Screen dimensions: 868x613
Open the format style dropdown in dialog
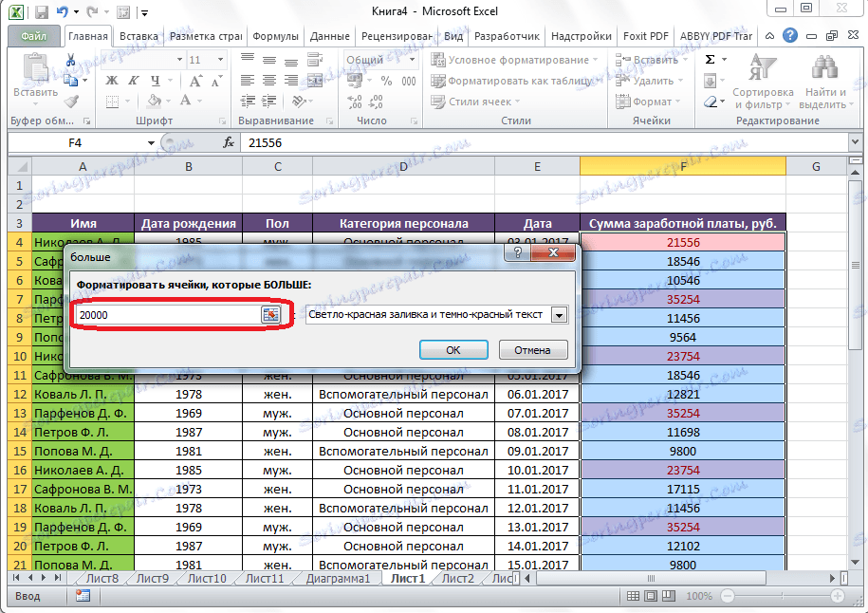tap(559, 315)
